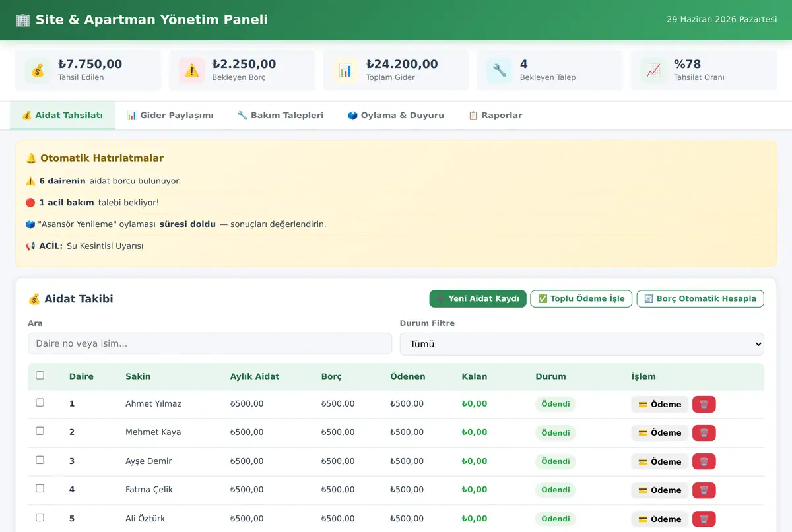The width and height of the screenshot is (792, 532).
Task: Open the Bakım Talepleri tab
Action: coord(280,115)
